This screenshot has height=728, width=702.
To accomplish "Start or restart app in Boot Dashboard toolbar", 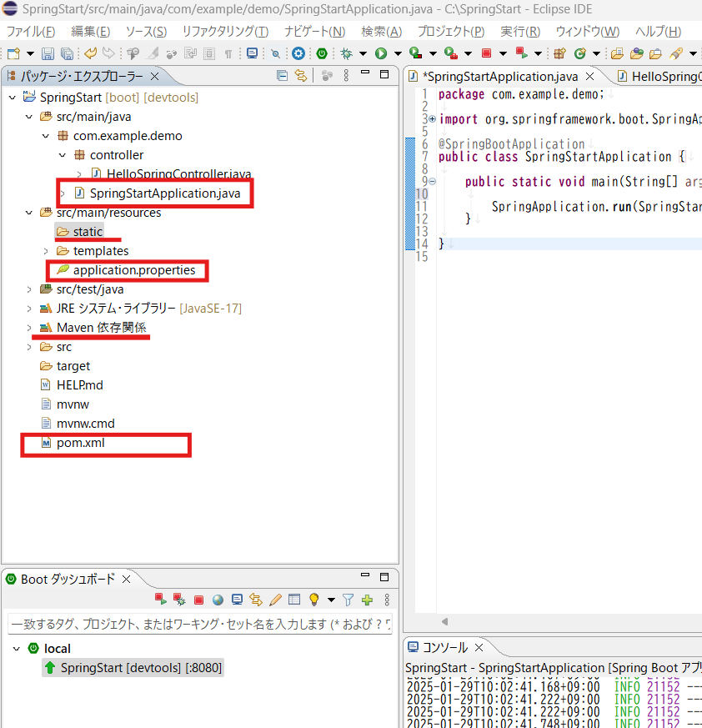I will [x=161, y=600].
